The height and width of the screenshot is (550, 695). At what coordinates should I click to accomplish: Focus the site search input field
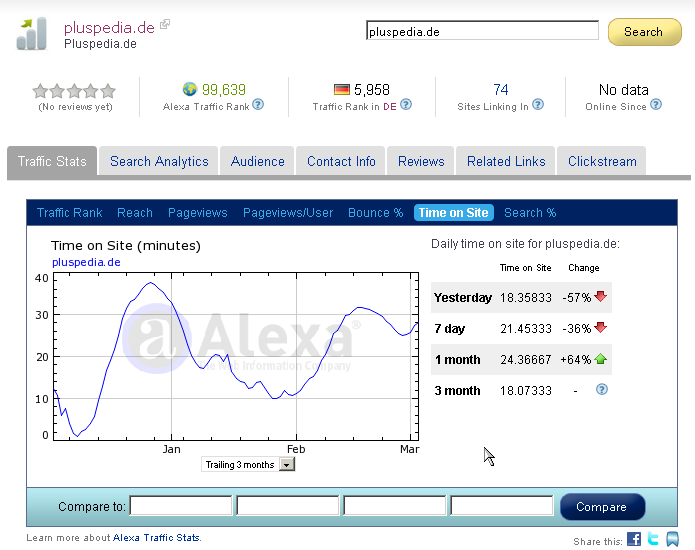coord(482,31)
